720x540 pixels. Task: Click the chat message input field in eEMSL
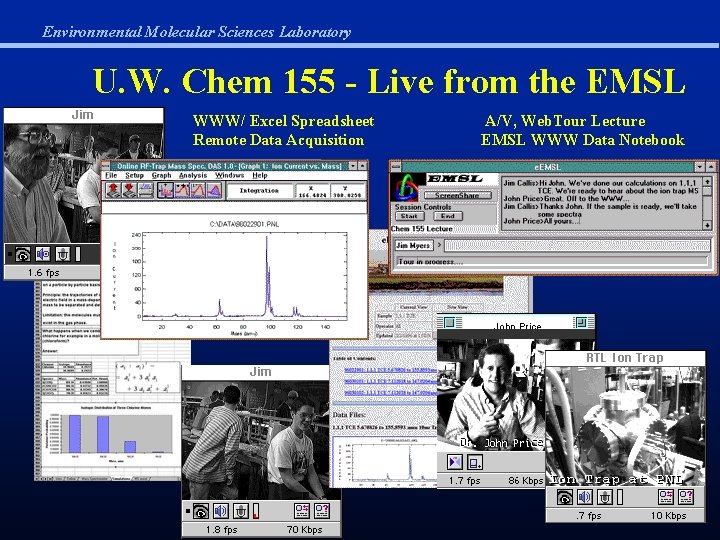coord(577,246)
